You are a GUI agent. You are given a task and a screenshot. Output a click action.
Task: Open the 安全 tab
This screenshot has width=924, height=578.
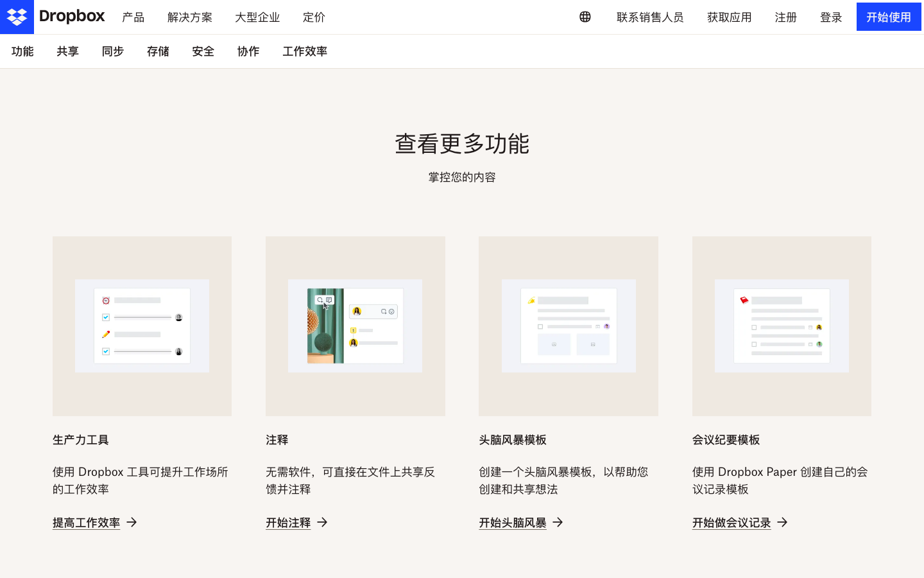[x=203, y=51]
